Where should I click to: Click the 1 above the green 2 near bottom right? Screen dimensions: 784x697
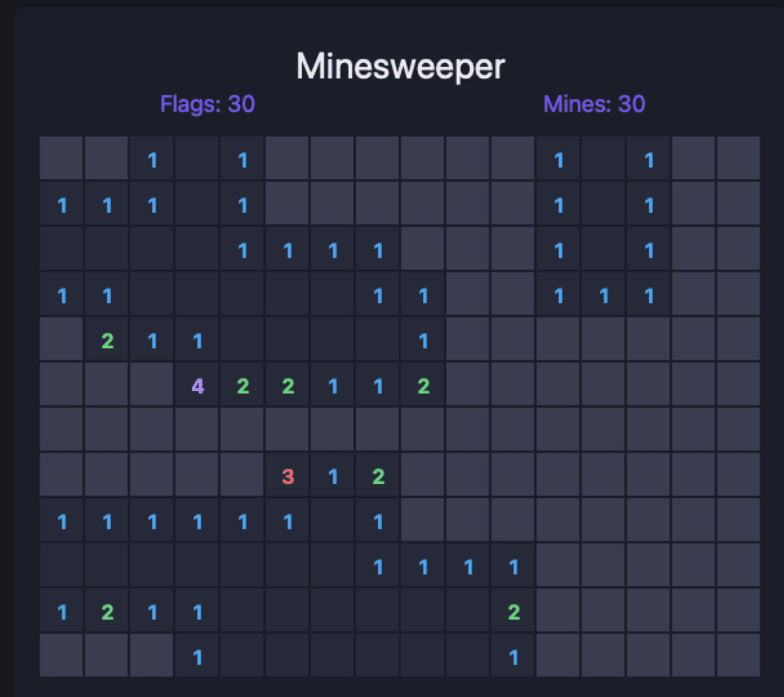[x=513, y=566]
